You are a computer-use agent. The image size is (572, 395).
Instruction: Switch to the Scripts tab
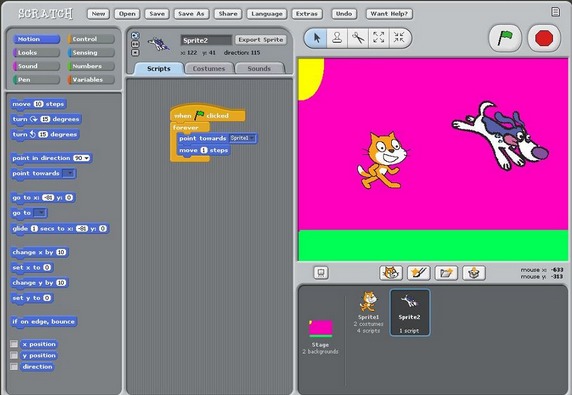tap(159, 69)
